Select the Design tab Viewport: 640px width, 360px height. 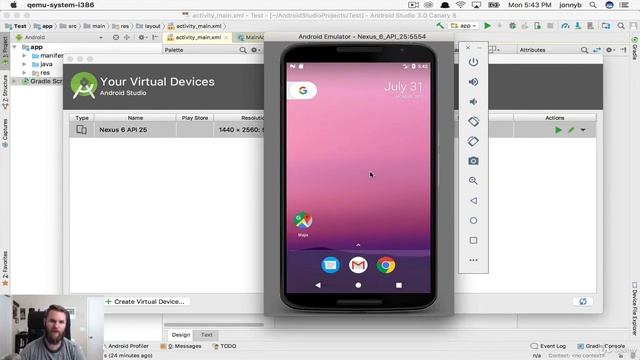pyautogui.click(x=180, y=335)
